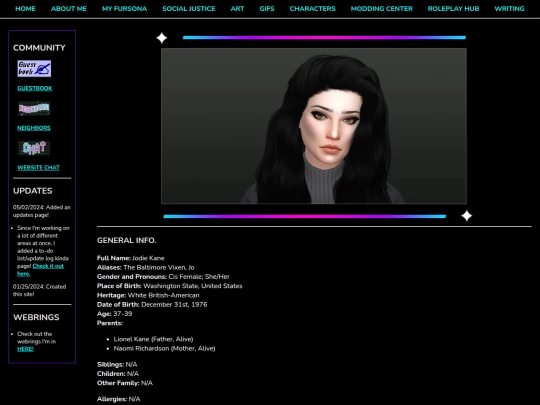Click 'Aliases: The Baltimore Vixen, Jo' text

[146, 268]
